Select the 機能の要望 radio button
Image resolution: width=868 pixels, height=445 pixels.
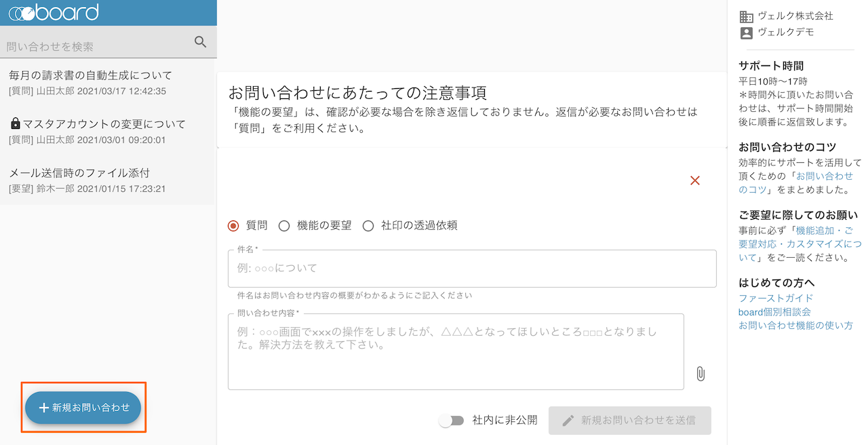click(x=284, y=225)
